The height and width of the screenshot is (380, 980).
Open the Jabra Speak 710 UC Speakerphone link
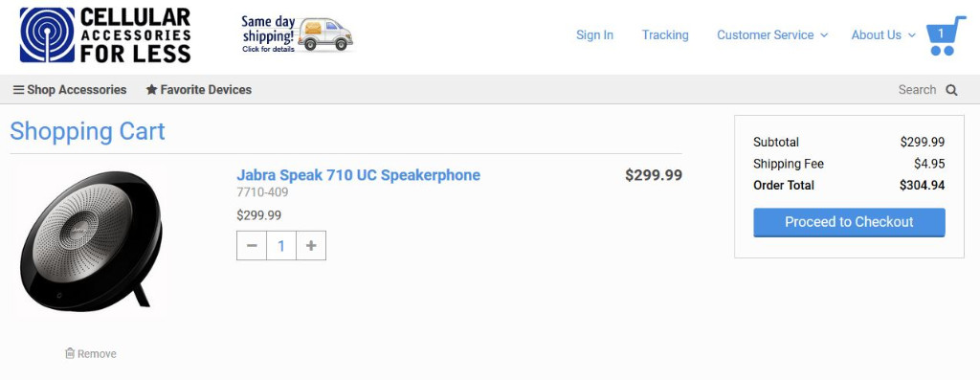358,175
